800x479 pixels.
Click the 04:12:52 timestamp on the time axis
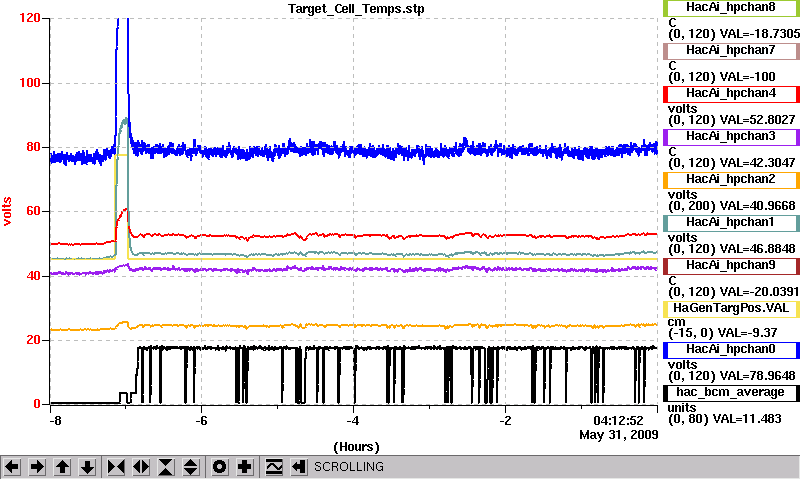(618, 421)
